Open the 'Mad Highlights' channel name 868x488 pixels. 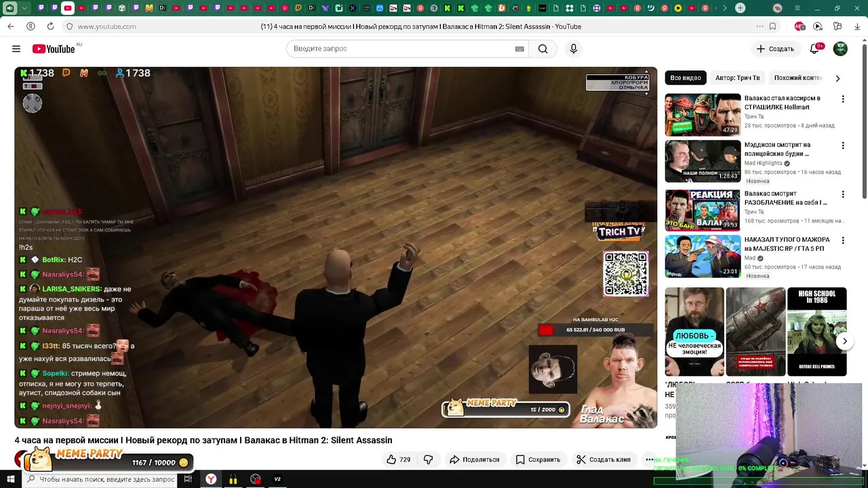tap(763, 163)
